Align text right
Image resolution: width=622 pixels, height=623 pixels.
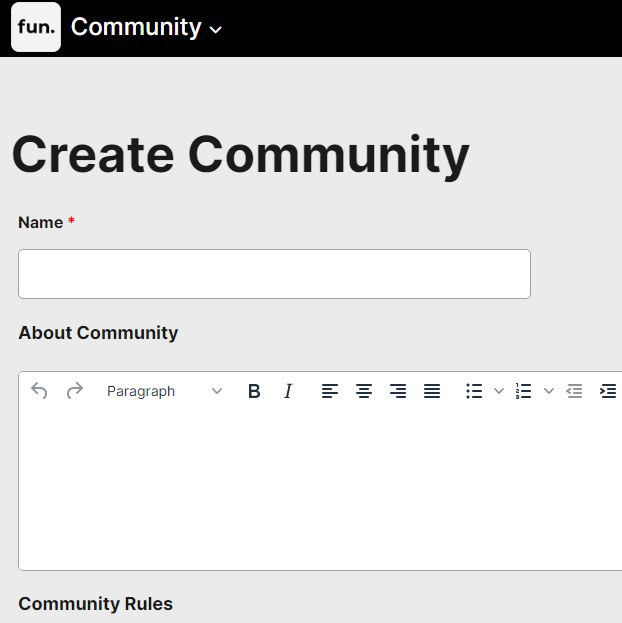398,391
